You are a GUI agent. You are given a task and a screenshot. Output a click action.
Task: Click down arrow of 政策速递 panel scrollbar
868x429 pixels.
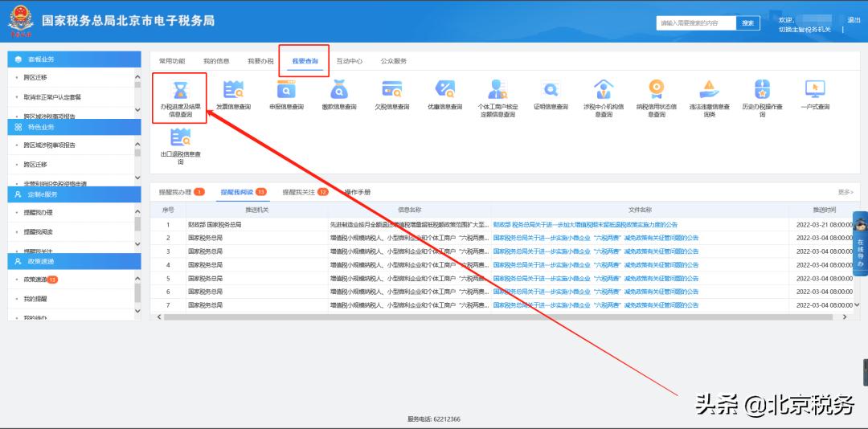tap(137, 312)
